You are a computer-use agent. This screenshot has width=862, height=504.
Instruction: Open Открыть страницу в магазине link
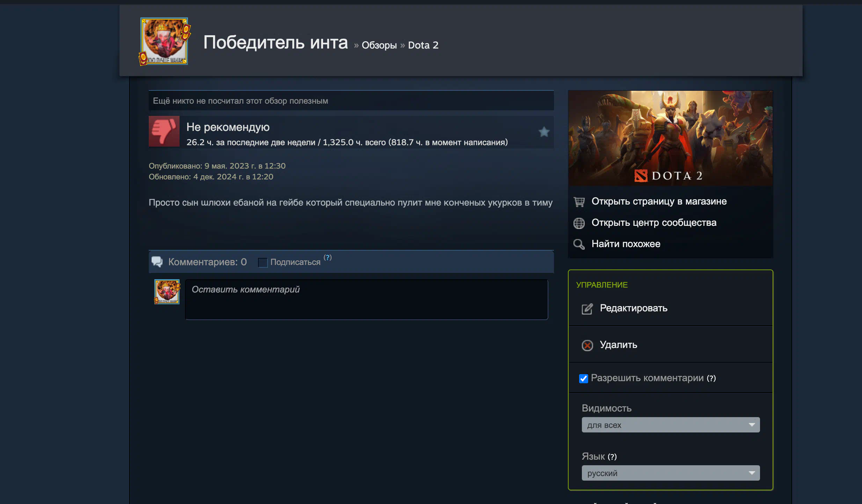[x=659, y=201]
